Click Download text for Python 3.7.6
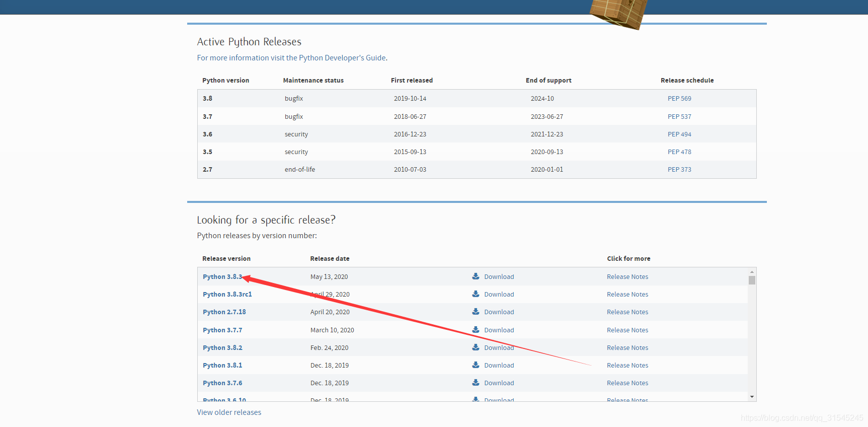The image size is (868, 427). coord(499,383)
